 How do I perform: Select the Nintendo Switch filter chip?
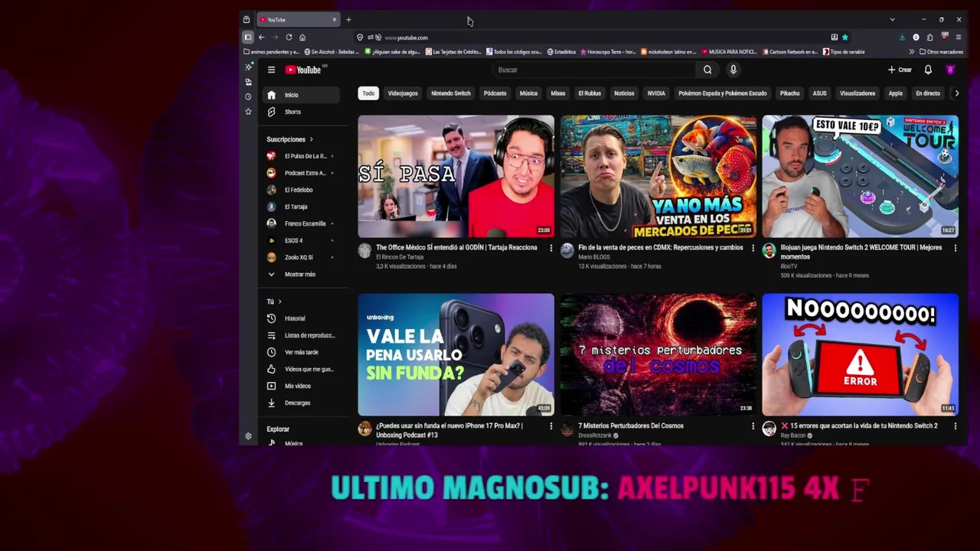(x=451, y=93)
